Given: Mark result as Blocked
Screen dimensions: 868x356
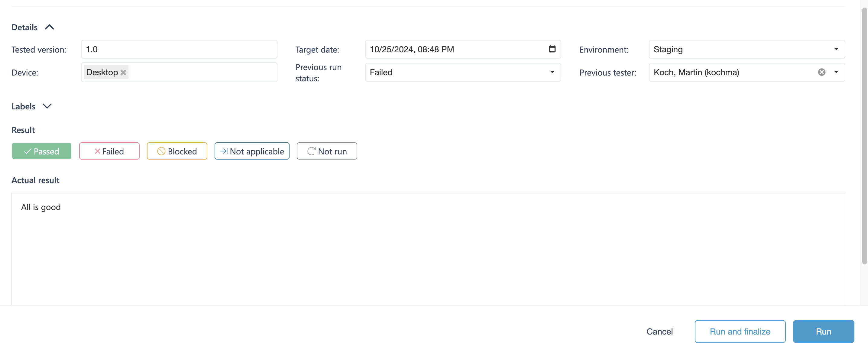Looking at the screenshot, I should pos(177,151).
